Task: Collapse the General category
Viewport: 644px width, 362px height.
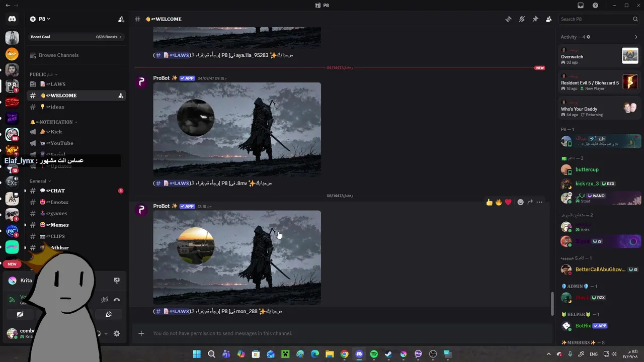Action: tap(40, 181)
